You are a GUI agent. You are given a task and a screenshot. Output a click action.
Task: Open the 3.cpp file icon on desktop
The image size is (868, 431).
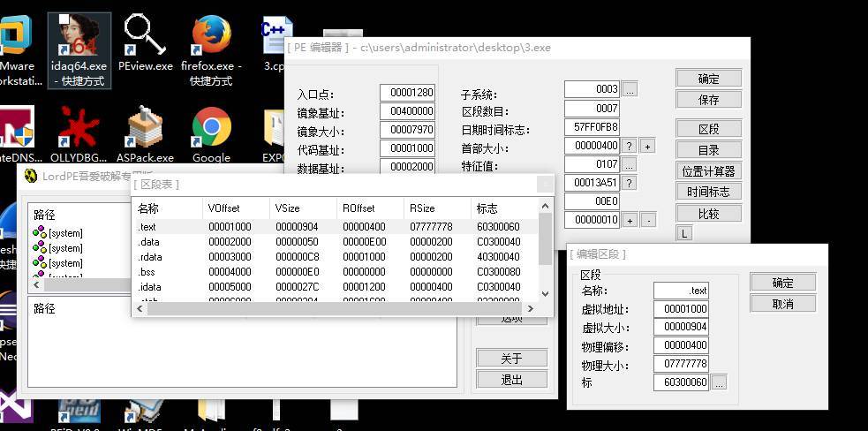(x=275, y=43)
